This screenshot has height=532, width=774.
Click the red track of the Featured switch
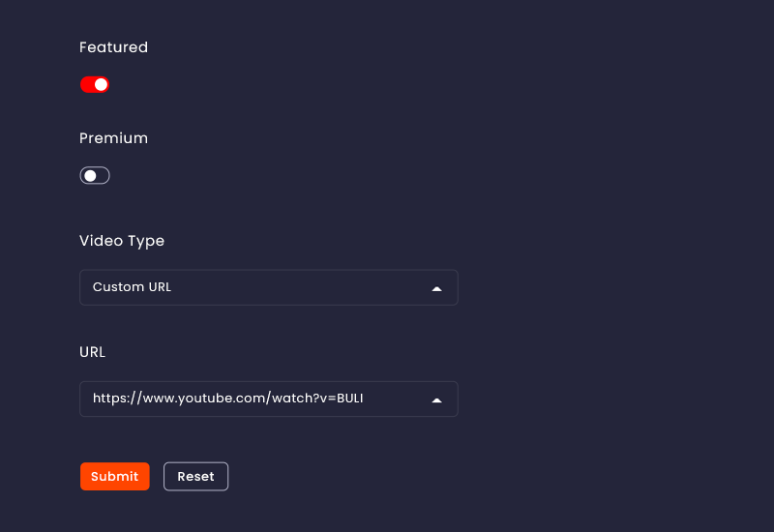point(86,84)
